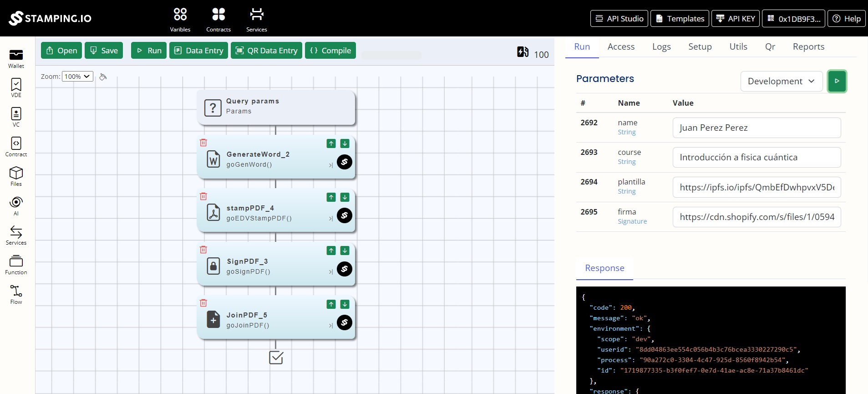Move JoinPDF_5 node down
Image resolution: width=868 pixels, height=394 pixels.
[x=345, y=304]
